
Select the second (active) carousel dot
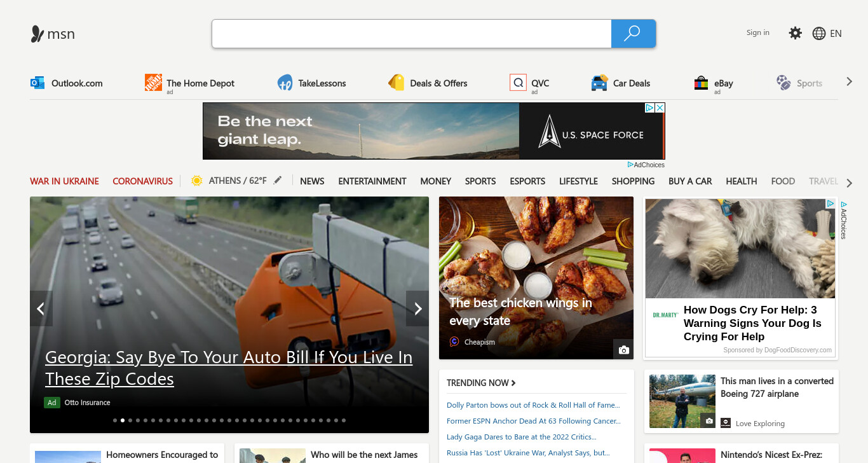tap(123, 420)
